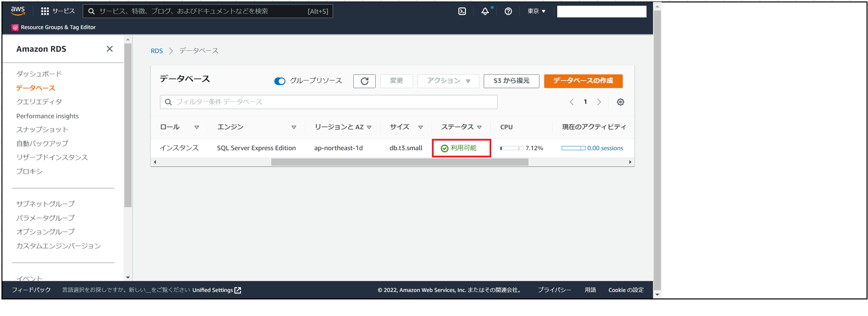Click the magnifier icon in the database filter
868x316 pixels.
click(x=168, y=102)
